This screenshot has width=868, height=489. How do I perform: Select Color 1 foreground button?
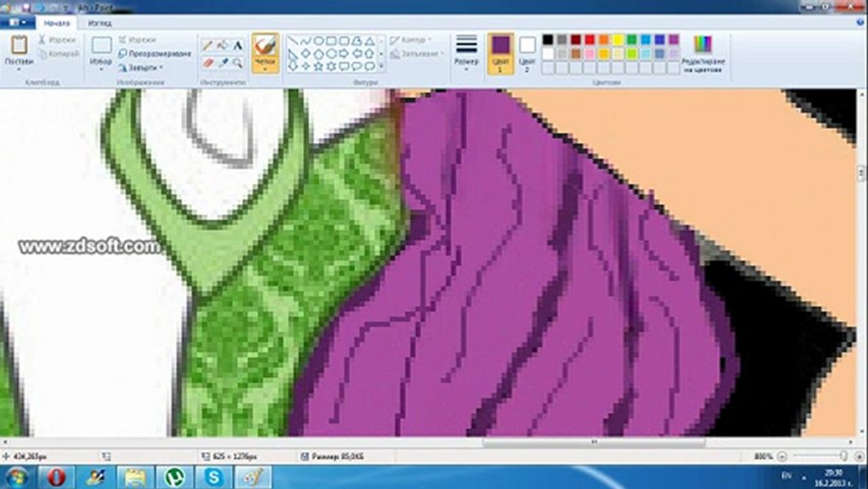(x=500, y=52)
